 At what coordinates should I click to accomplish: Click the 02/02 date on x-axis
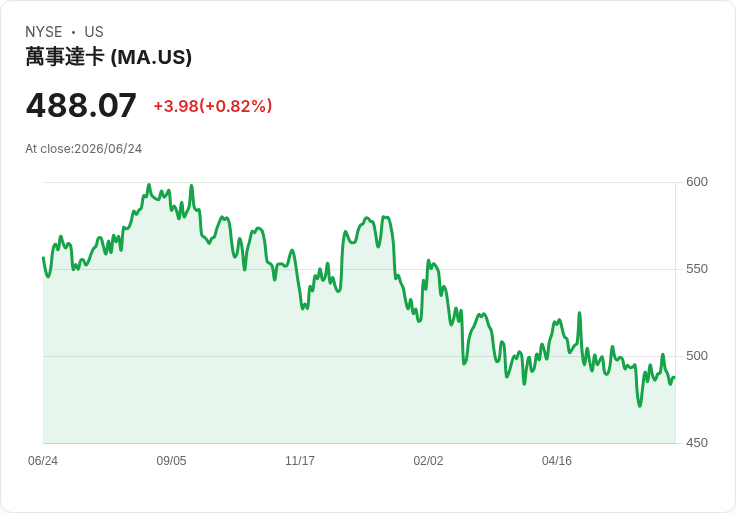(x=428, y=460)
